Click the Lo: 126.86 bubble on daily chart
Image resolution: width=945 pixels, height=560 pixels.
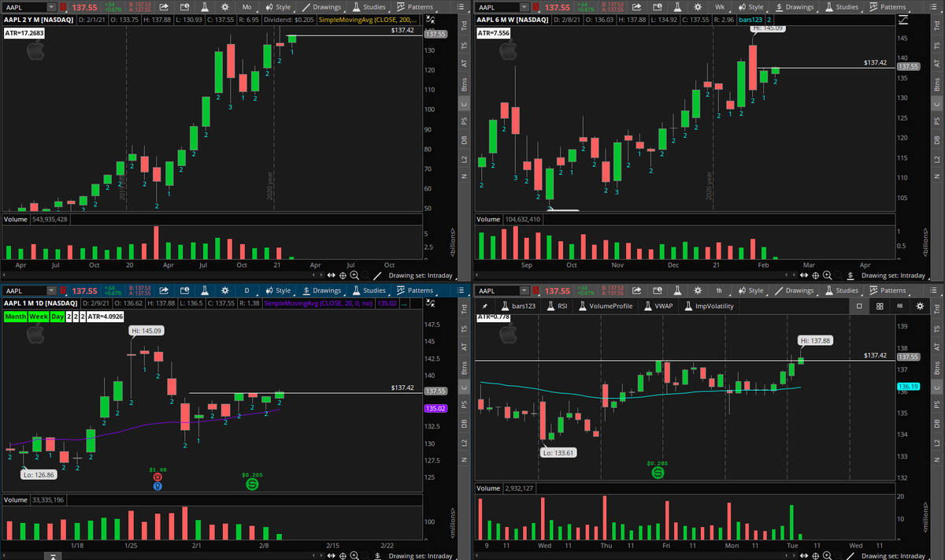tap(38, 473)
